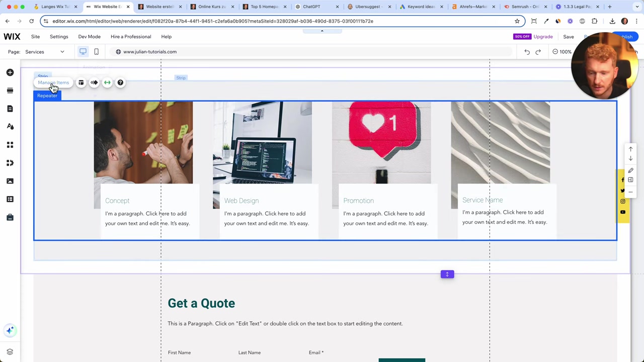Click the repeater Animation icon

coord(94,82)
